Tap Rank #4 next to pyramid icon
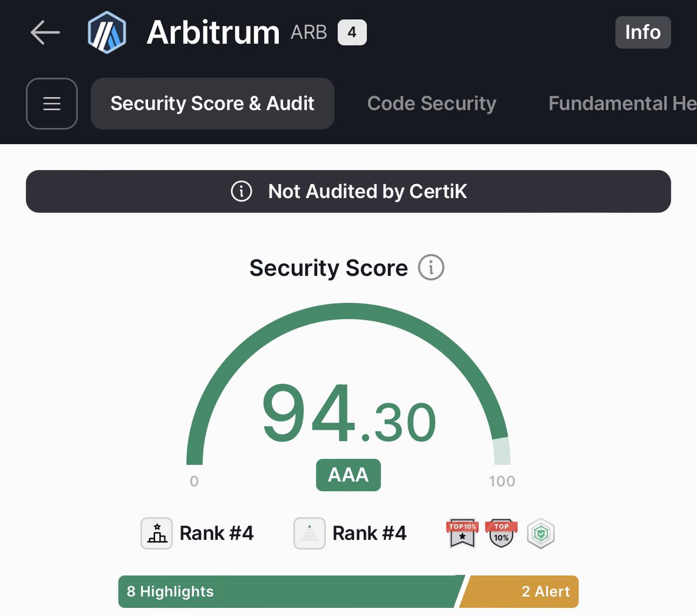 pos(369,533)
